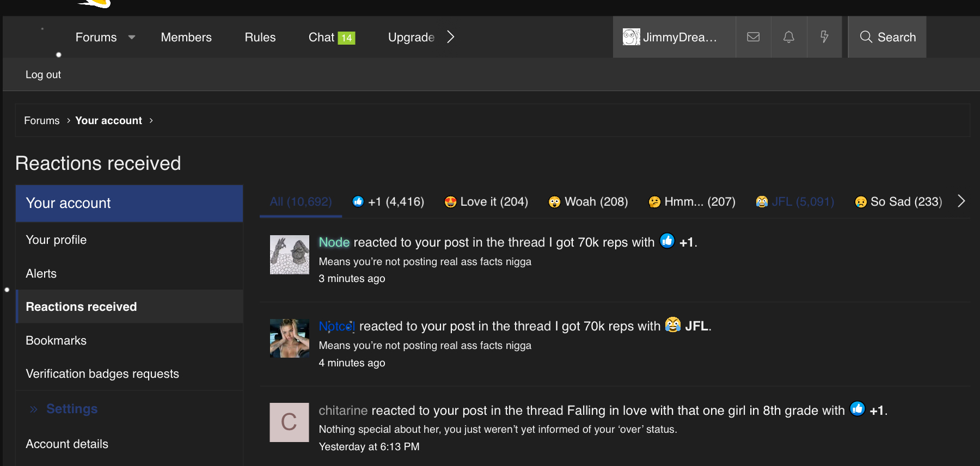Click the Forums breadcrumb link
The height and width of the screenshot is (466, 980).
coord(42,120)
